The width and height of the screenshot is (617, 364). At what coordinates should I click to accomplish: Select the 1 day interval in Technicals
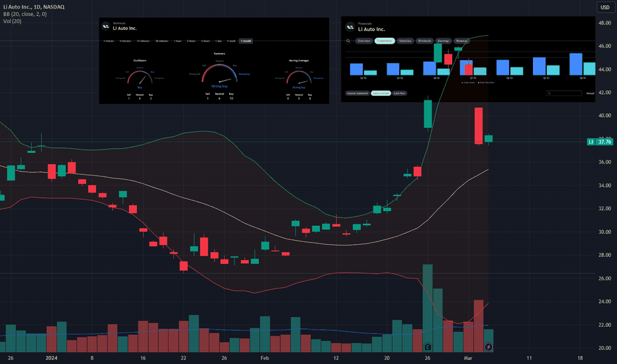click(218, 41)
